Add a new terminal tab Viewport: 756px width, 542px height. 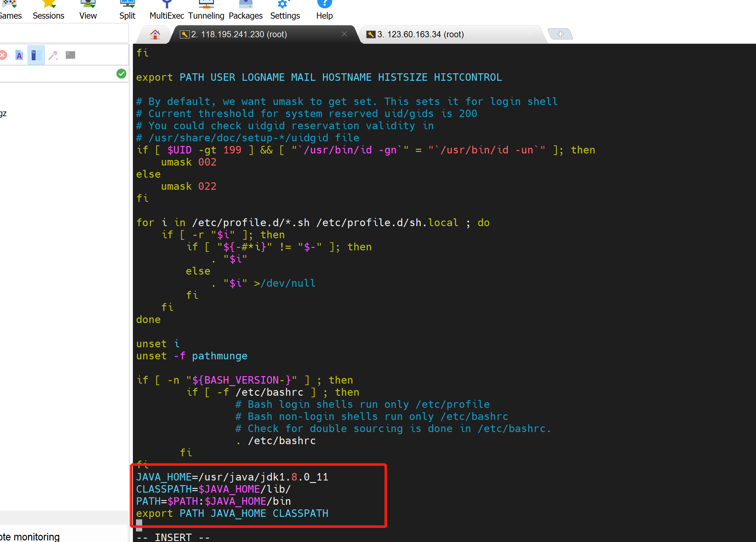coord(560,34)
